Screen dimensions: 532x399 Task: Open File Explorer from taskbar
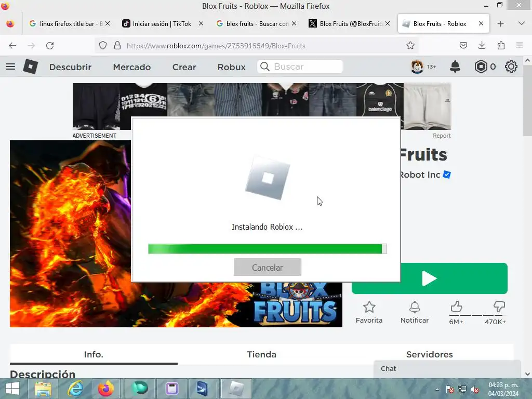click(x=43, y=389)
